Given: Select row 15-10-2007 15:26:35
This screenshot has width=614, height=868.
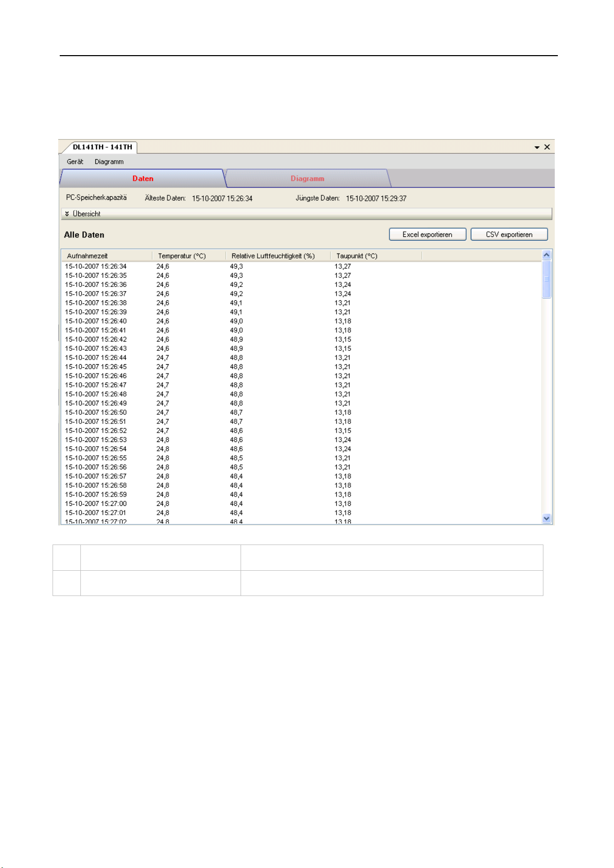Looking at the screenshot, I should click(301, 276).
